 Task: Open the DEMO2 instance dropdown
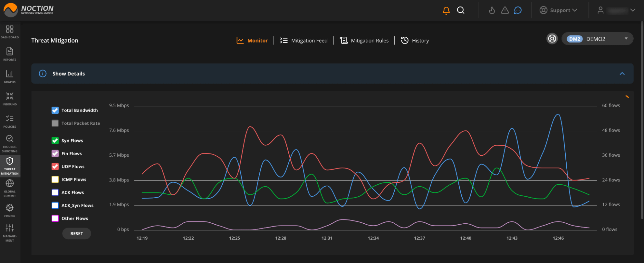[x=597, y=39]
